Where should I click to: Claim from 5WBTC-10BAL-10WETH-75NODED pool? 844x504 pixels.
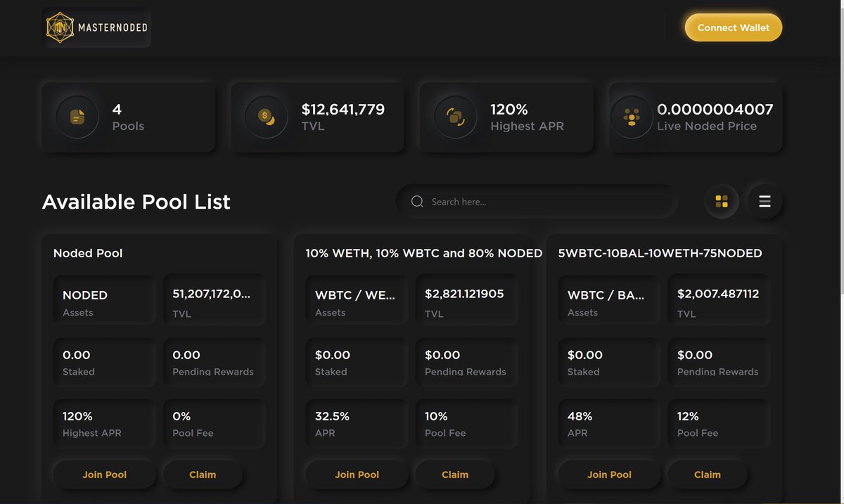tap(708, 474)
